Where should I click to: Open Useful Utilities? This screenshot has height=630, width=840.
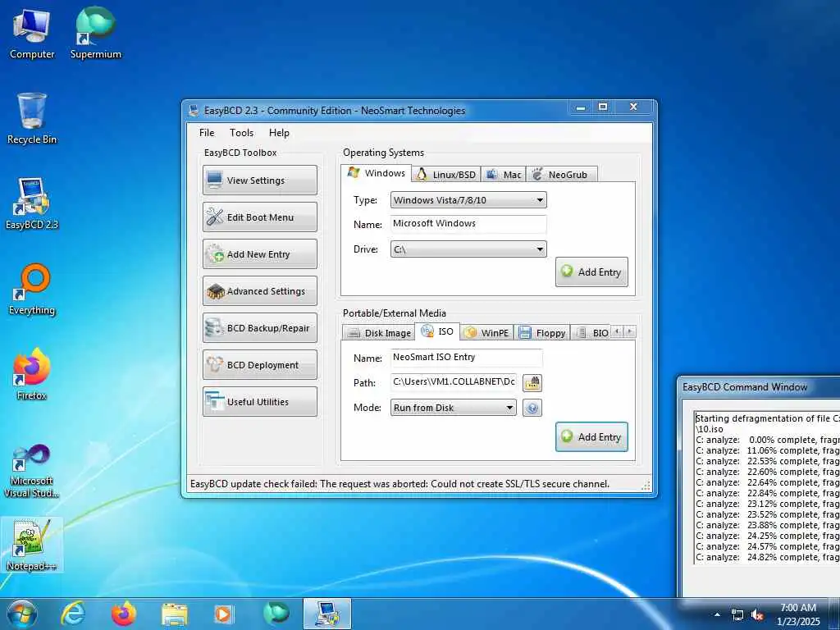[260, 402]
